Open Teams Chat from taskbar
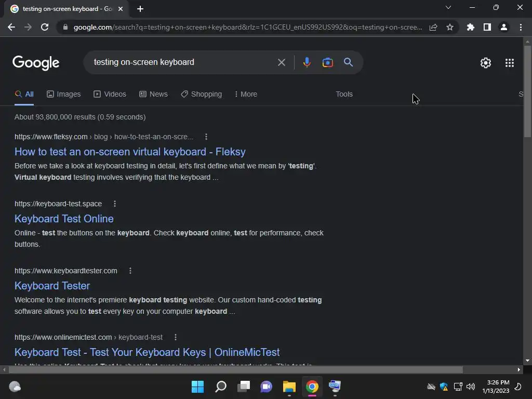 click(x=267, y=387)
